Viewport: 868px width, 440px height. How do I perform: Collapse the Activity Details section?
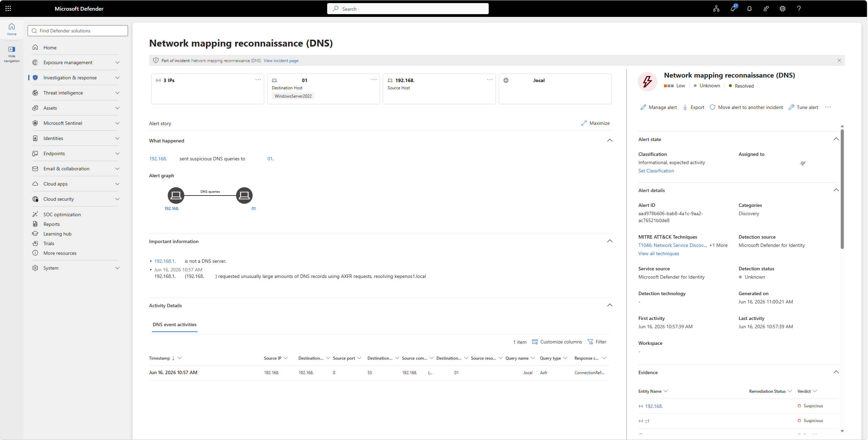pos(609,305)
